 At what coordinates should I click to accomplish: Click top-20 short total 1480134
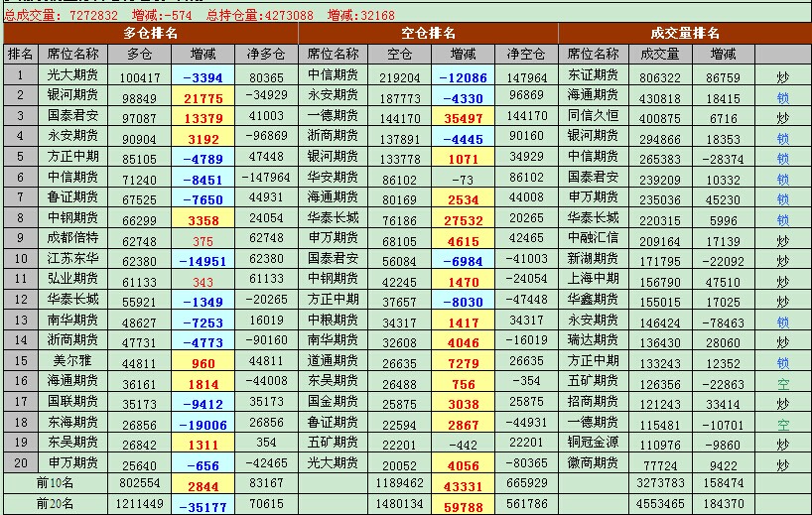pyautogui.click(x=399, y=504)
